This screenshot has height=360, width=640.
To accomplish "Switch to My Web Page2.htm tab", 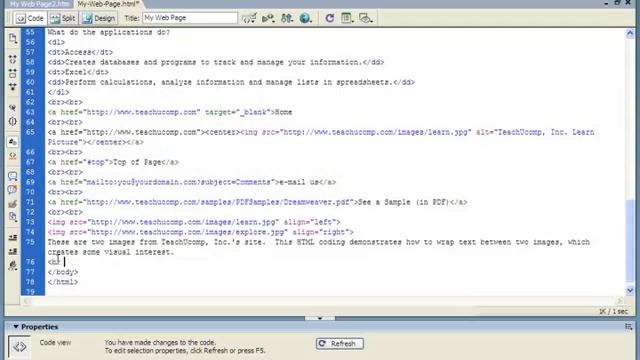I will click(x=39, y=4).
